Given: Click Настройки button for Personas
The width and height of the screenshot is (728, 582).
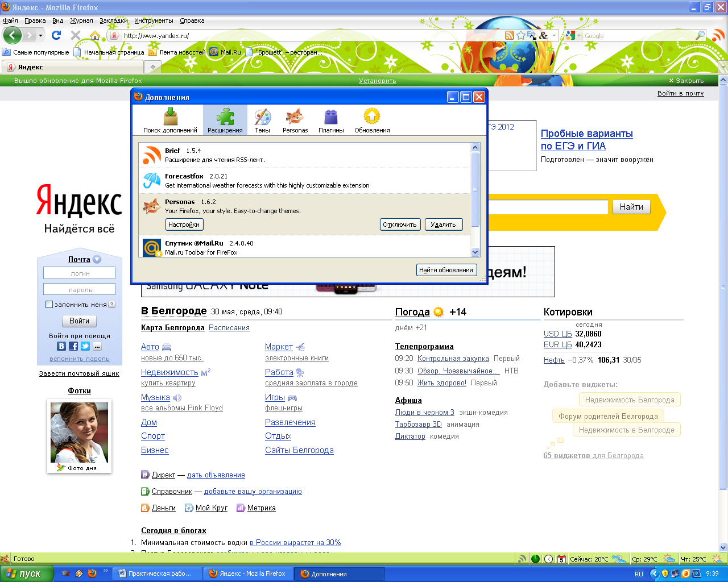Looking at the screenshot, I should click(x=184, y=225).
